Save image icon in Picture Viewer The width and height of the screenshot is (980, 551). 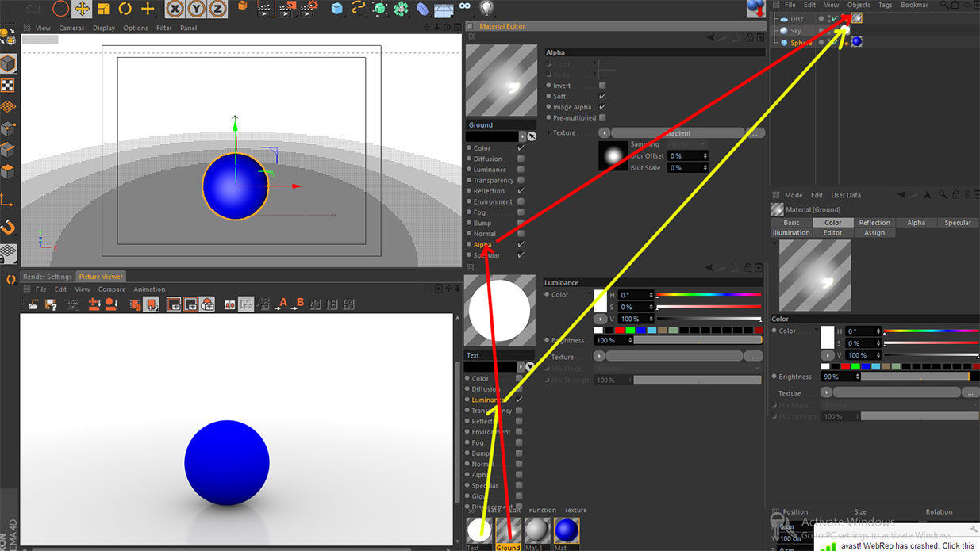pyautogui.click(x=51, y=304)
